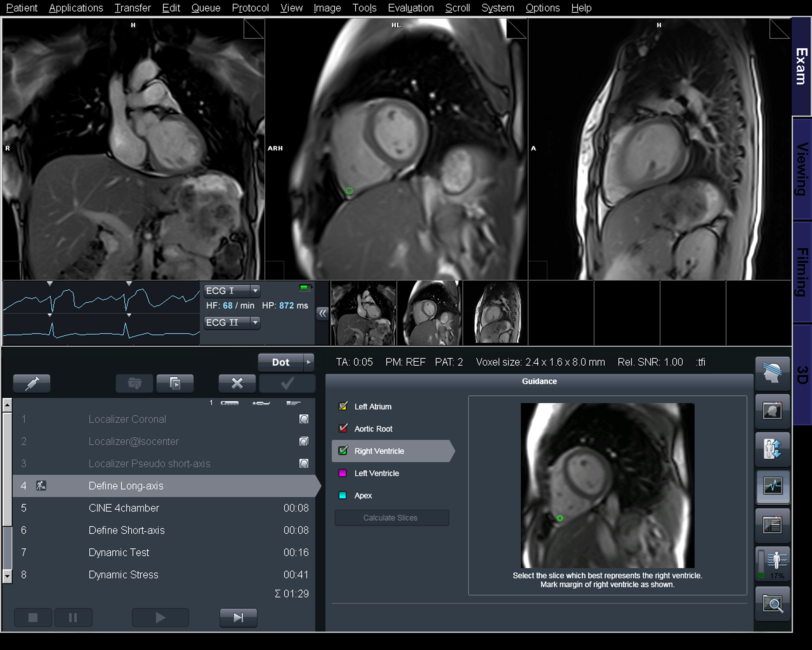Collapse panel with double-chevron arrow
Image resolution: width=812 pixels, height=650 pixels.
(322, 313)
